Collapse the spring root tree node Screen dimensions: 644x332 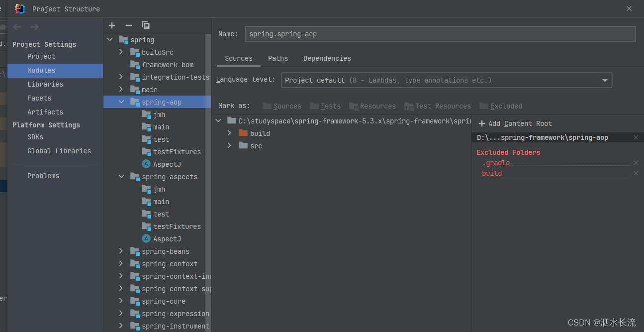(x=110, y=39)
